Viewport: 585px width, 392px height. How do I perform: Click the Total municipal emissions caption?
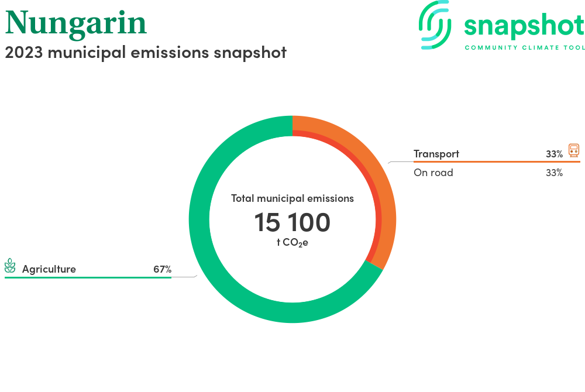(292, 198)
